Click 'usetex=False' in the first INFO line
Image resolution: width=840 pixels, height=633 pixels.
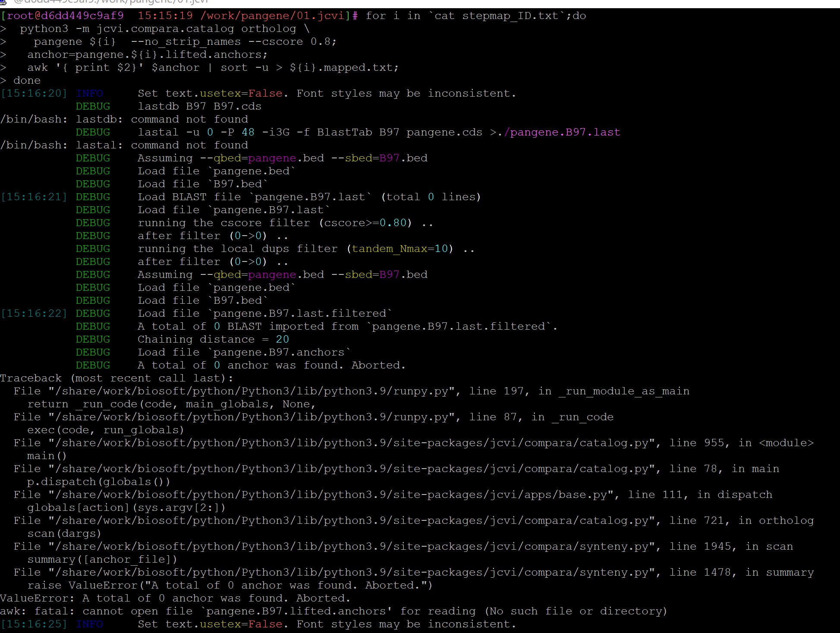[x=241, y=94]
